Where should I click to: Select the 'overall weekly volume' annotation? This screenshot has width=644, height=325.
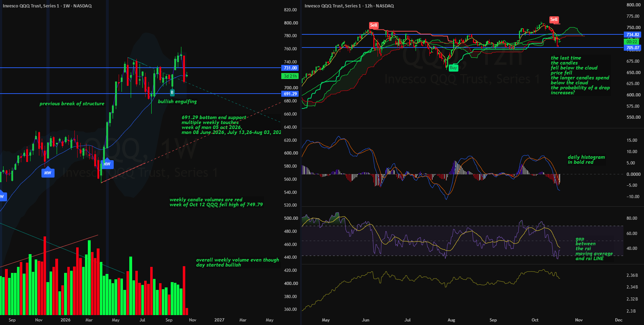point(238,262)
